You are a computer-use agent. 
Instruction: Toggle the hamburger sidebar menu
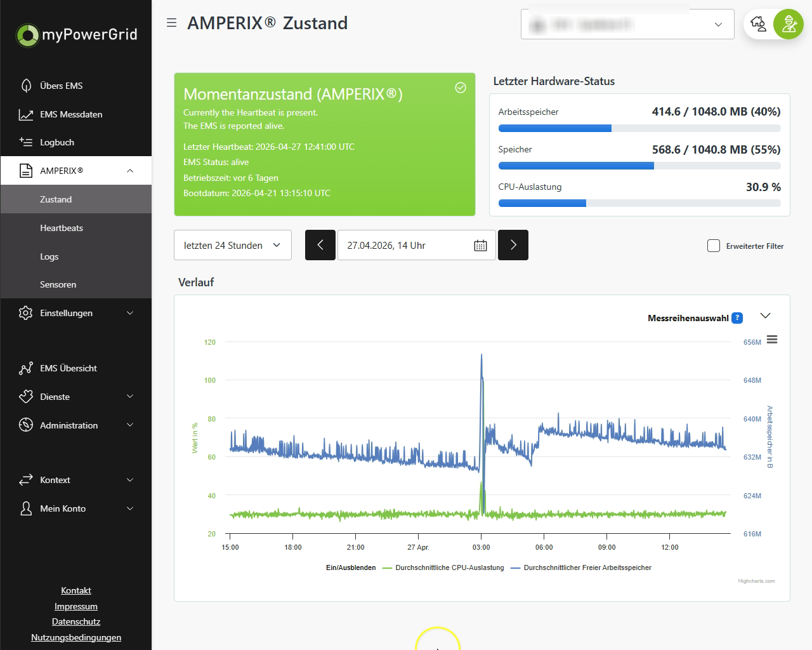(x=171, y=23)
